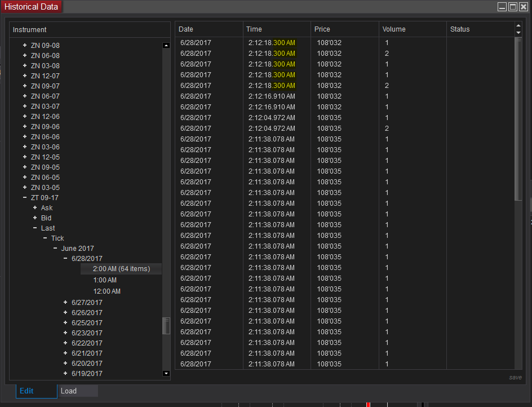
Task: Sort by the Time column header
Action: pyautogui.click(x=277, y=29)
